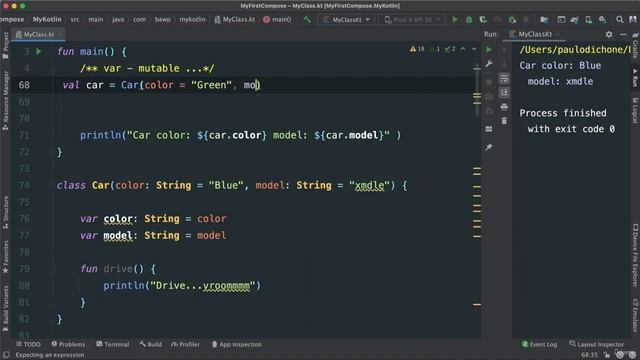Click the Make Project hammer icon

tap(307, 19)
